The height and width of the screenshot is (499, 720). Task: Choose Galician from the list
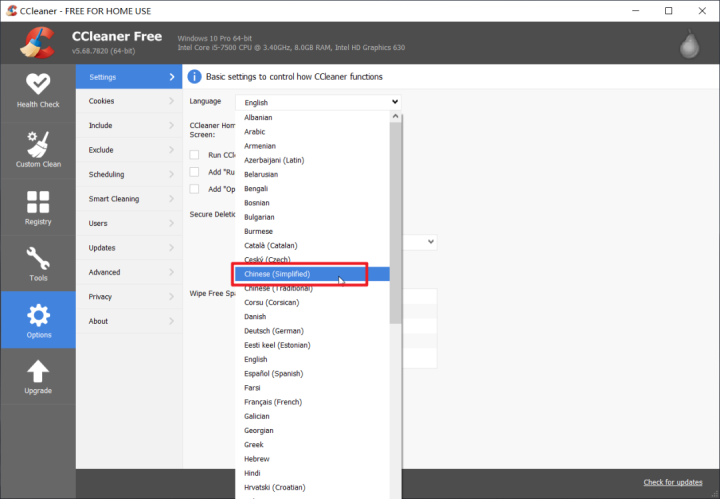(312, 416)
